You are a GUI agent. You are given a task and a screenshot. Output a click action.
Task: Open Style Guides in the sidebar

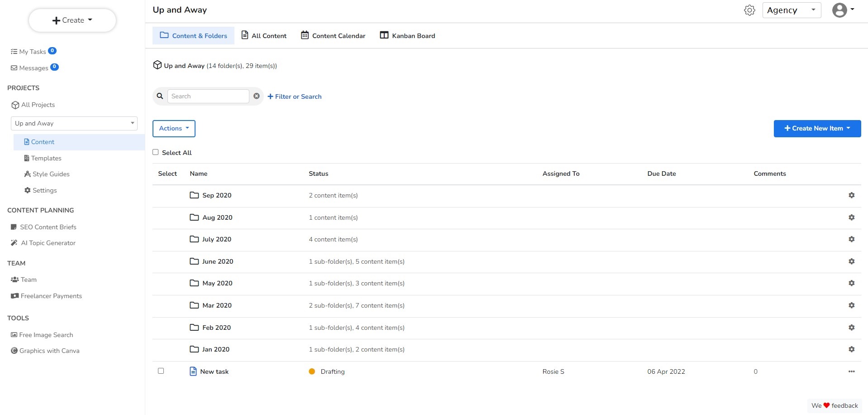point(47,174)
